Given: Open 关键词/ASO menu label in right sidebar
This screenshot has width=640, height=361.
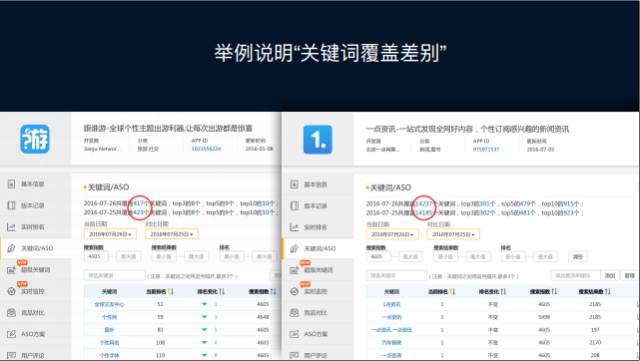Looking at the screenshot, I should (320, 248).
